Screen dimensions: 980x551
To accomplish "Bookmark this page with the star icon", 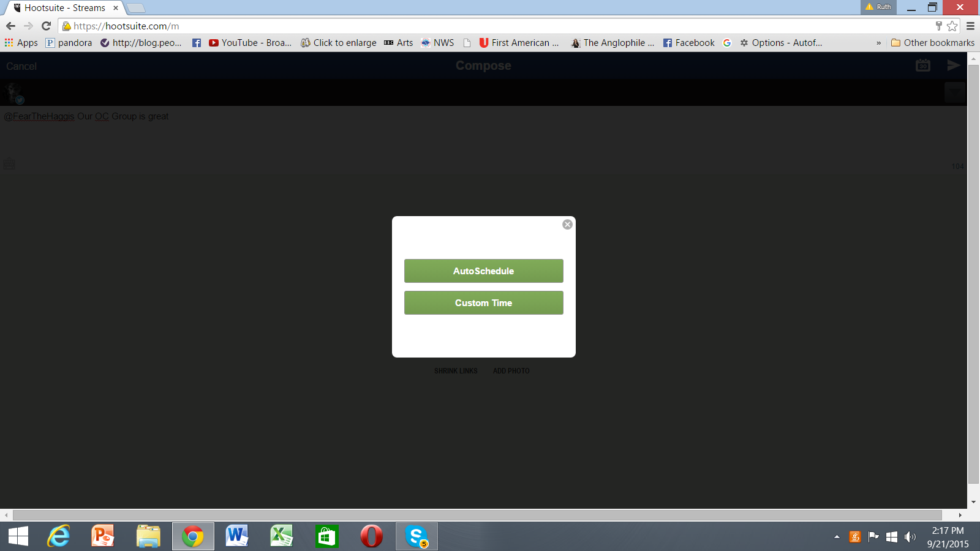I will coord(952,26).
